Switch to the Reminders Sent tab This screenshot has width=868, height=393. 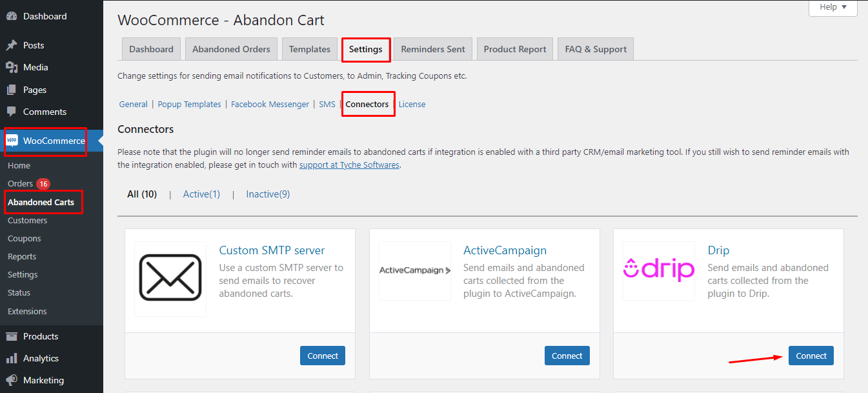433,49
